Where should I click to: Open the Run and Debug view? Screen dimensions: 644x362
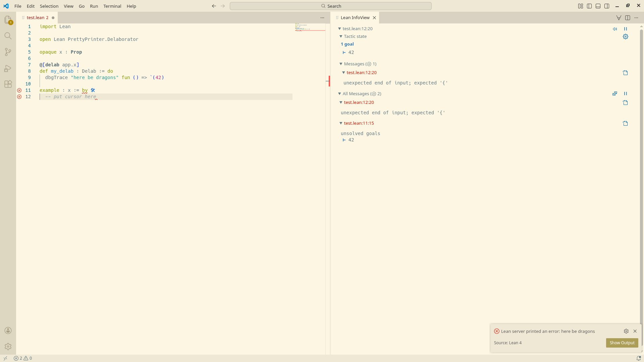click(x=8, y=68)
